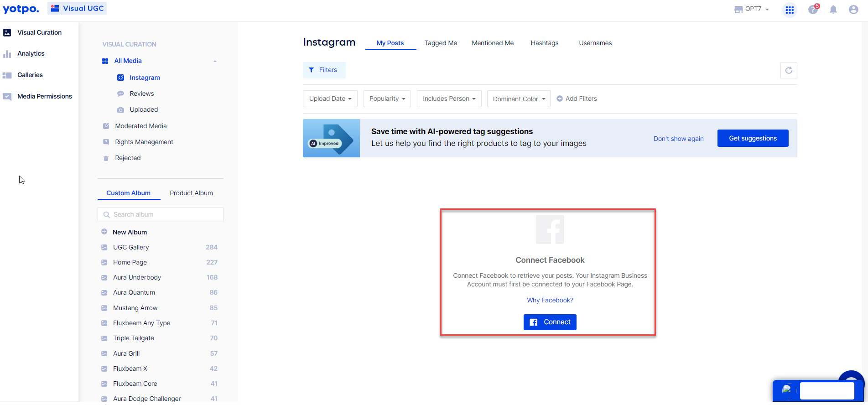
Task: Click the yotpo logo
Action: [x=21, y=9]
